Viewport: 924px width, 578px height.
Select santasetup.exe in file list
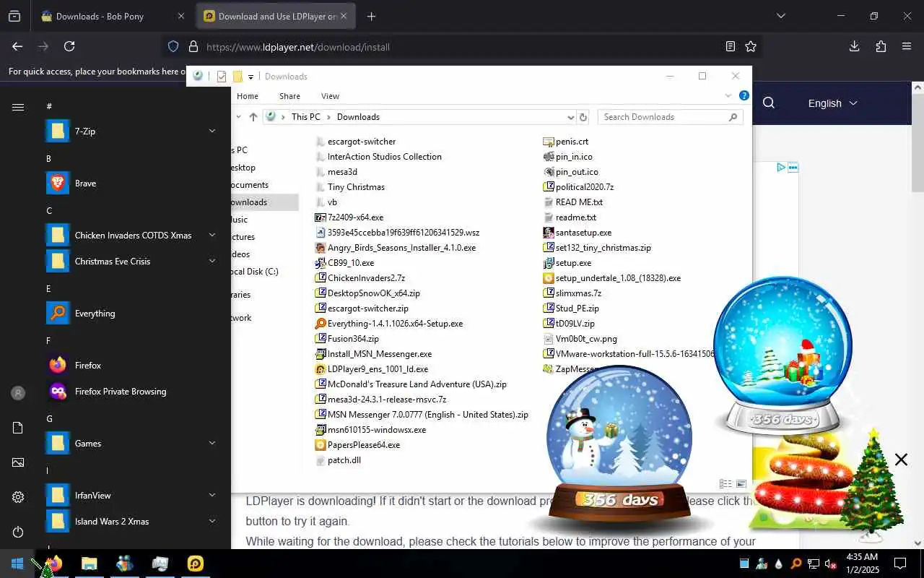(x=577, y=233)
